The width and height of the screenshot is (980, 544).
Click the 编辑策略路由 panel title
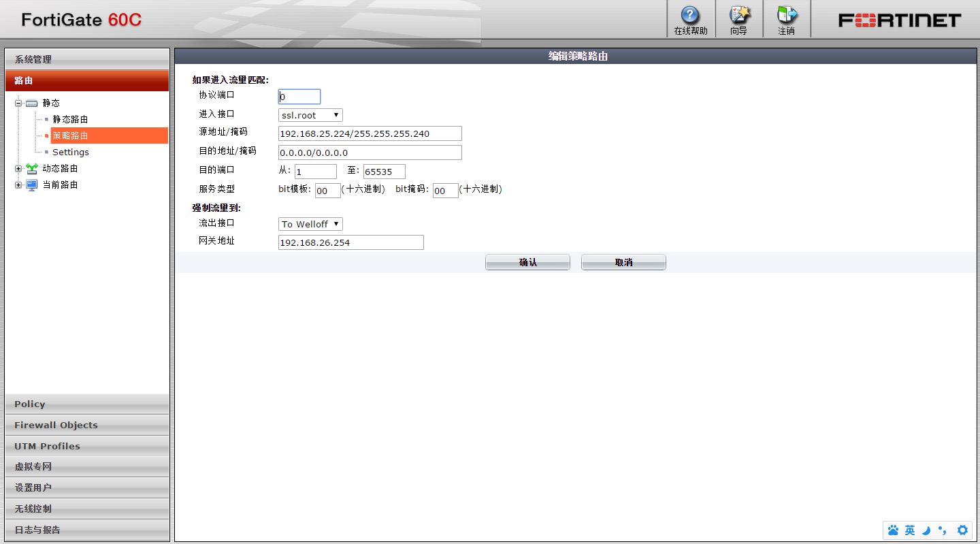pos(578,57)
